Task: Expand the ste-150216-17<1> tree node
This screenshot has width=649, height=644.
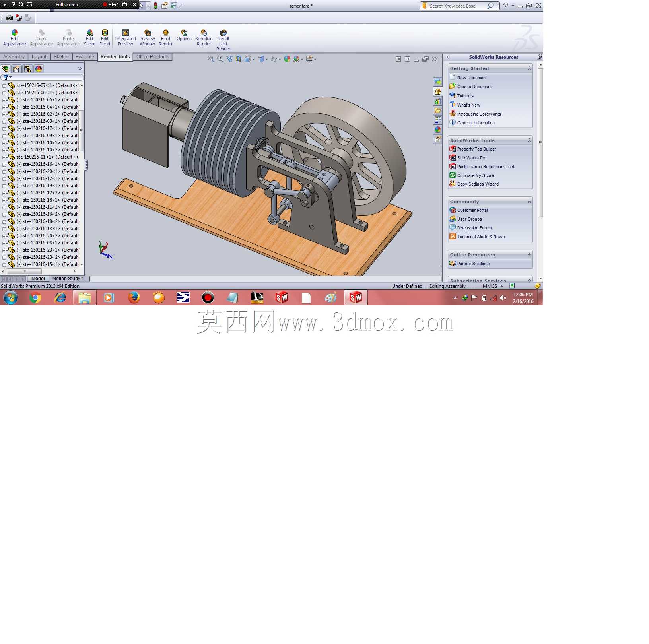Action: pyautogui.click(x=4, y=128)
